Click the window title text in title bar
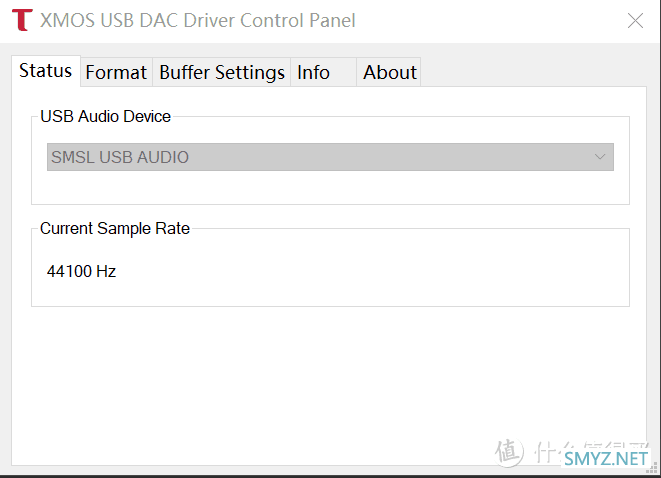 197,20
